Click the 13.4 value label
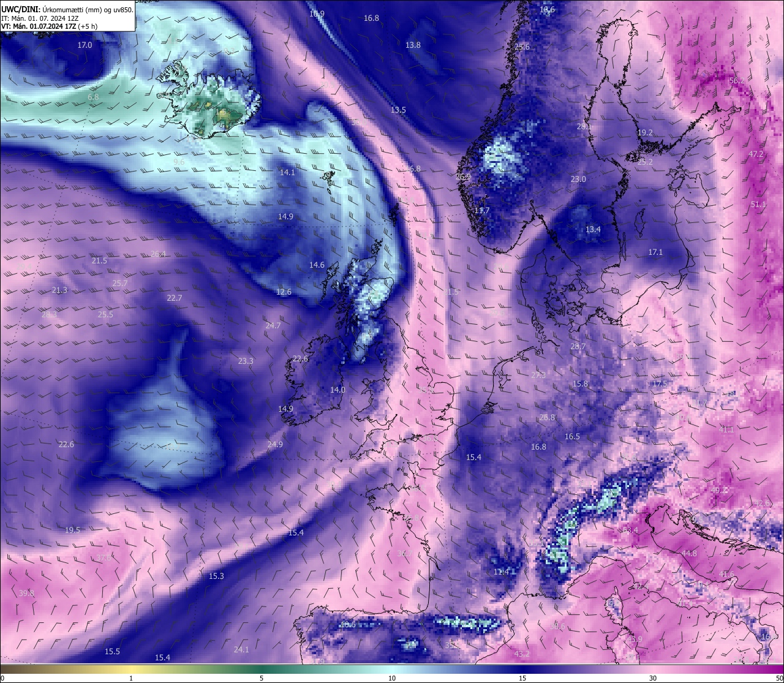Viewport: 784px width, 683px height. click(593, 230)
